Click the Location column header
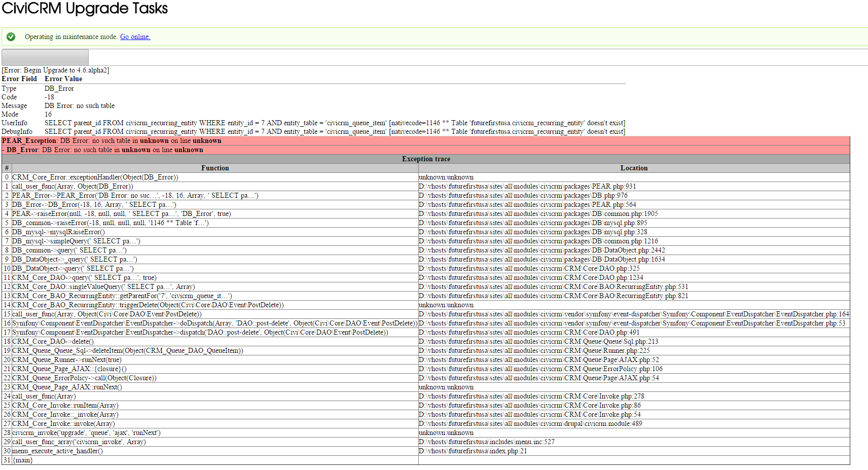Image resolution: width=868 pixels, height=470 pixels. 634,168
